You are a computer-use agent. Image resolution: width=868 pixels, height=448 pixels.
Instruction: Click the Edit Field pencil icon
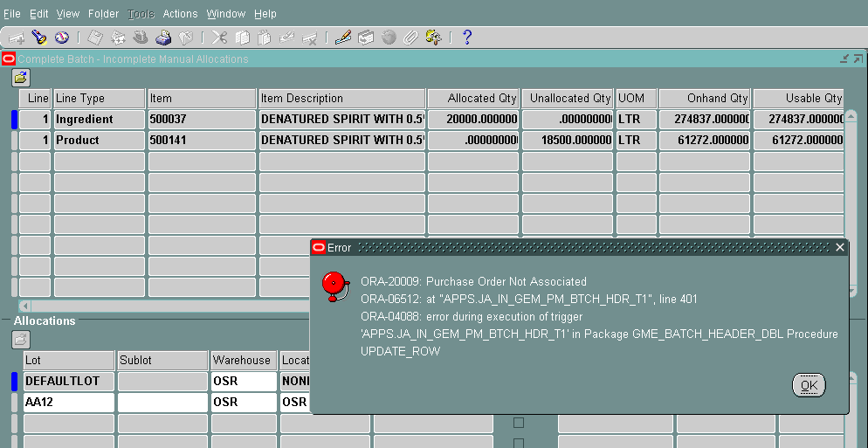(343, 38)
